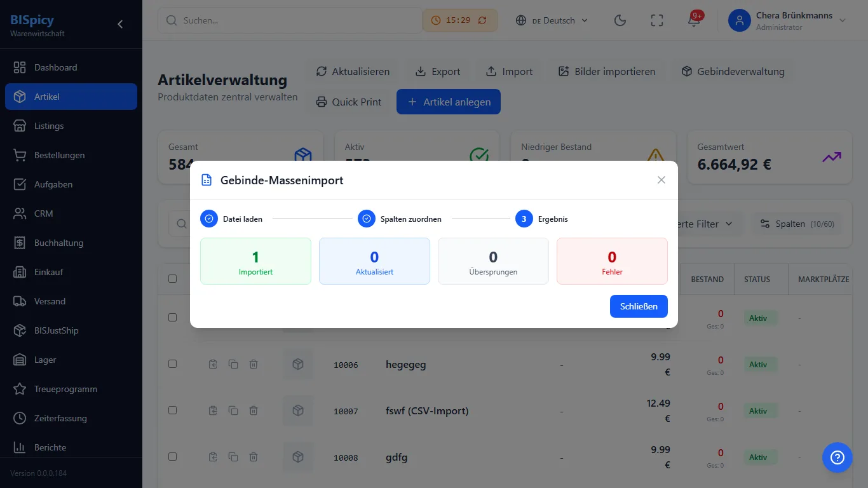Open Dashboard in the sidebar
The height and width of the screenshot is (488, 868).
click(71, 67)
